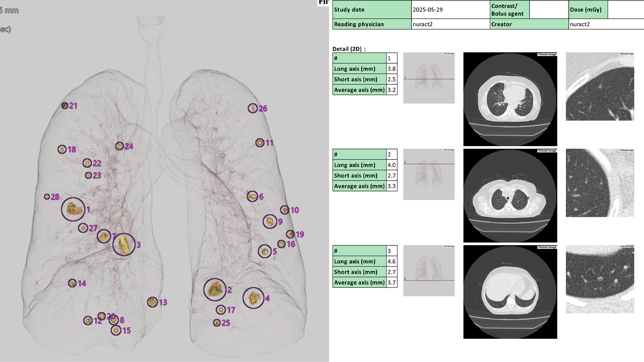The width and height of the screenshot is (644, 362).
Task: Open axial CT slice for nodule 3
Action: 510,292
